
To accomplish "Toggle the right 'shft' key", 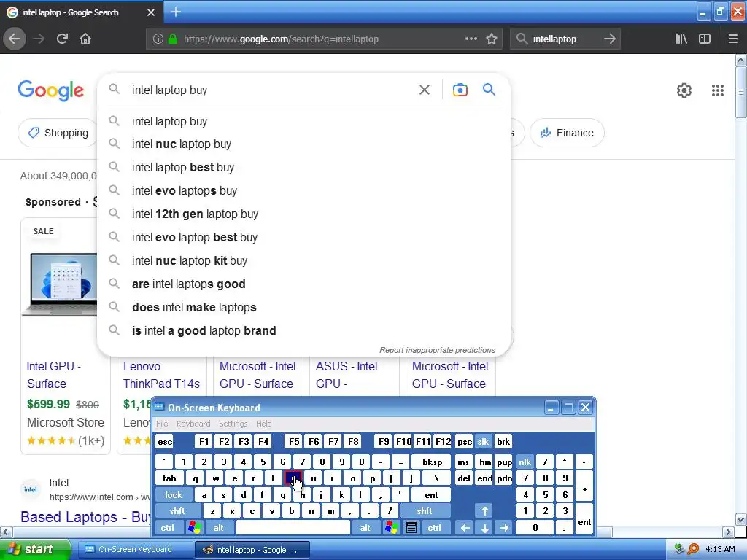I will pos(425,511).
